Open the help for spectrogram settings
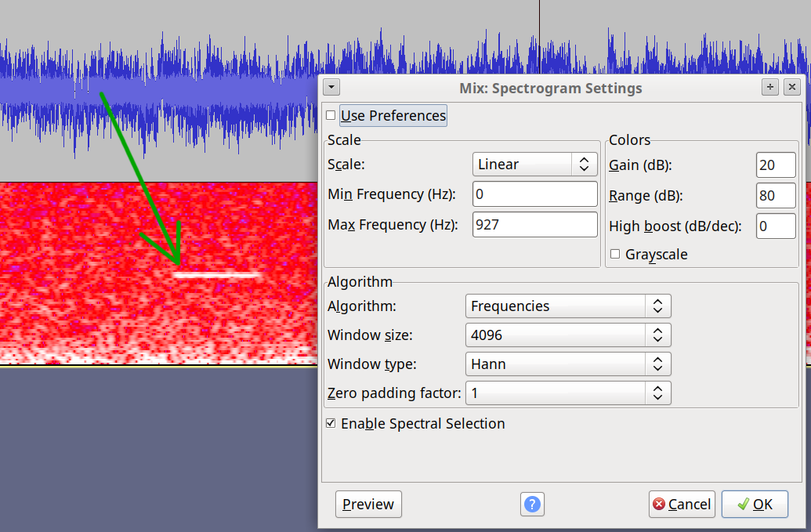This screenshot has width=811, height=532. 532,504
